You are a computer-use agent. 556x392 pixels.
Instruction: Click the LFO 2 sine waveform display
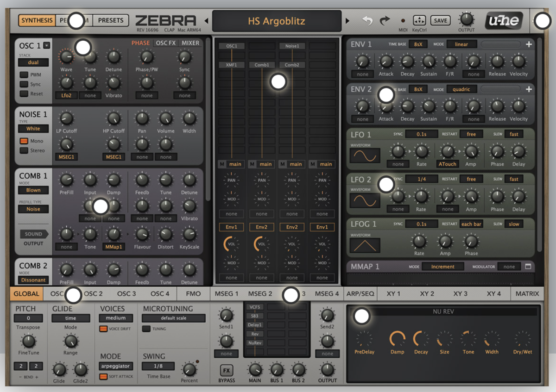(x=365, y=200)
